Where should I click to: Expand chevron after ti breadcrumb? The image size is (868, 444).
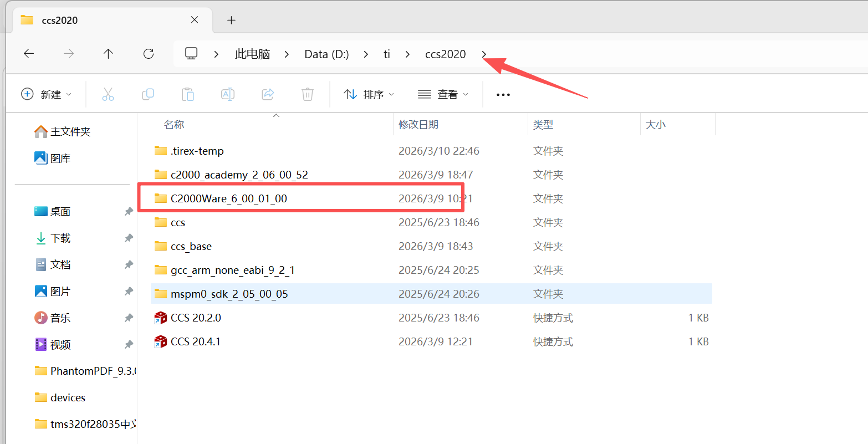pyautogui.click(x=407, y=54)
